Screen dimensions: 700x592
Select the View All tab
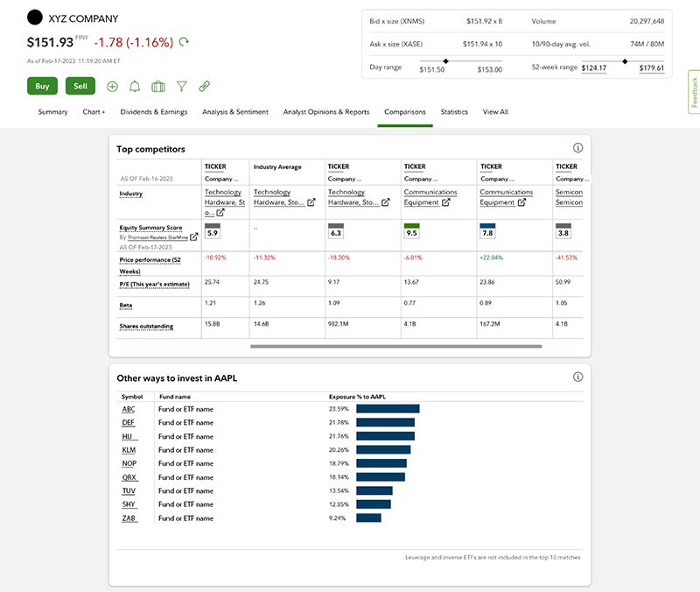tap(495, 112)
